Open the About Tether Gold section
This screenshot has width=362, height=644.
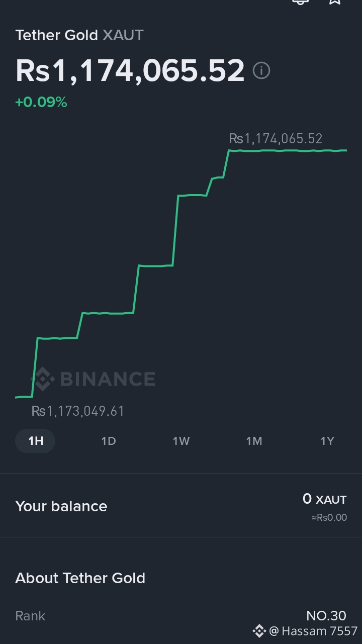point(80,578)
